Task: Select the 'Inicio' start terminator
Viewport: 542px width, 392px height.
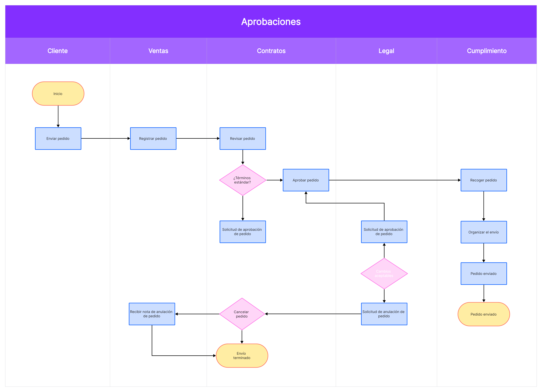Action: 58,94
